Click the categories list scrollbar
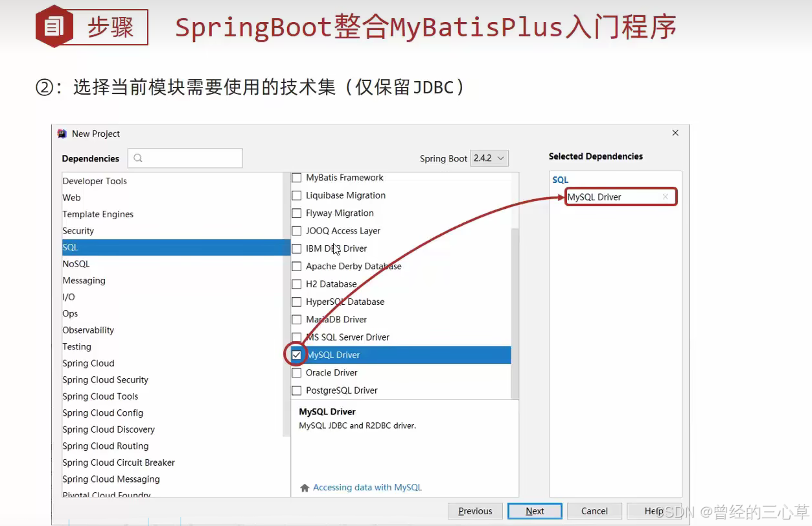Viewport: 812px width, 526px height. tap(287, 305)
